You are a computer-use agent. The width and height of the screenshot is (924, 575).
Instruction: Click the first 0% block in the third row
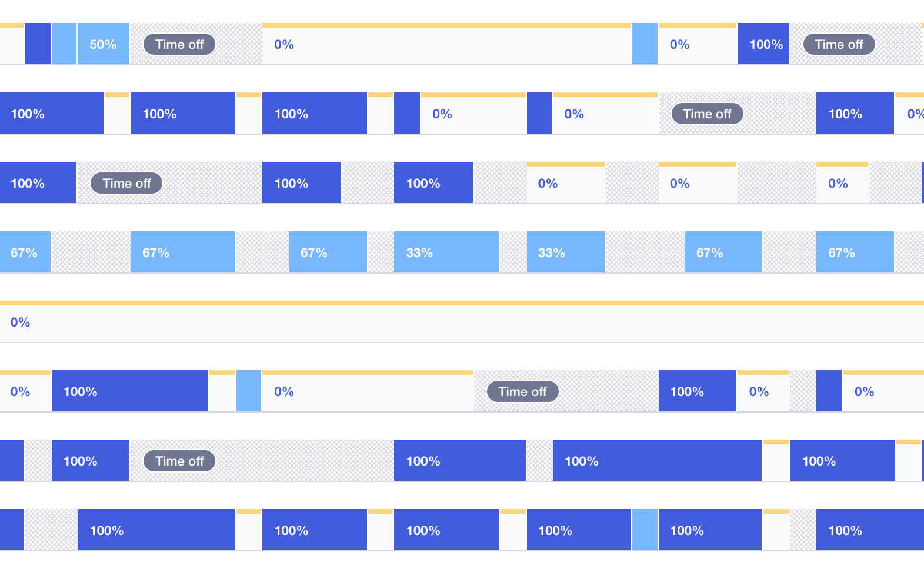(x=565, y=184)
